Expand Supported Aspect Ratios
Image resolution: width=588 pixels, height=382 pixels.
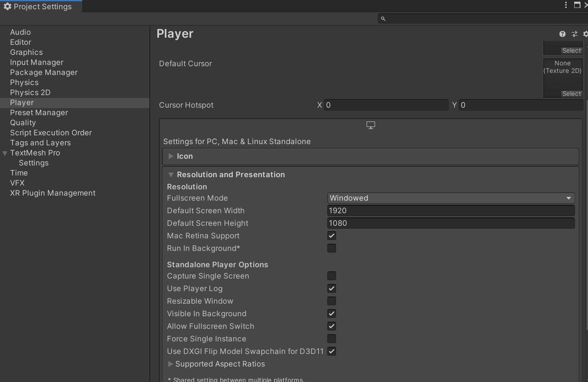[x=170, y=364]
